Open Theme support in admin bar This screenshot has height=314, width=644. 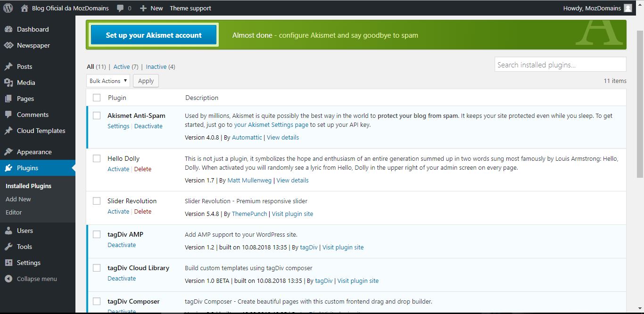190,8
